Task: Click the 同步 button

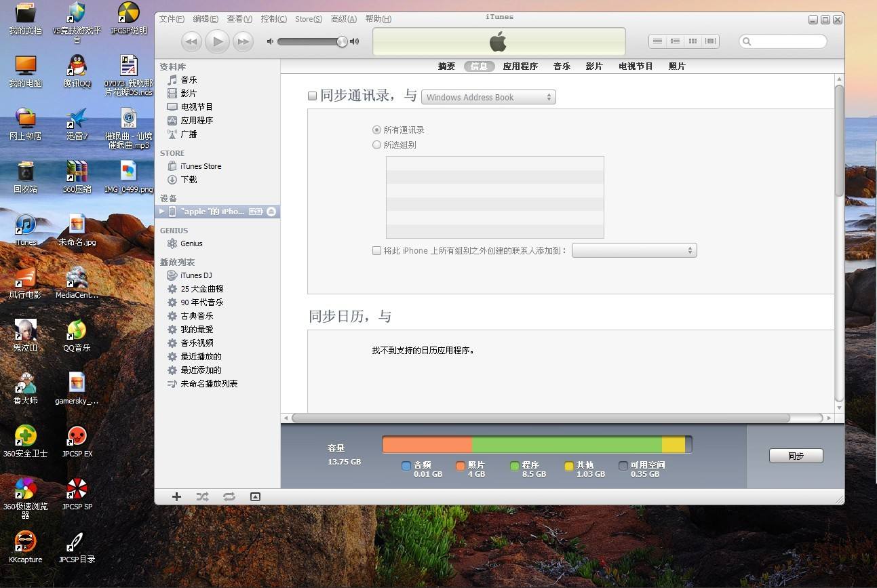Action: click(796, 456)
